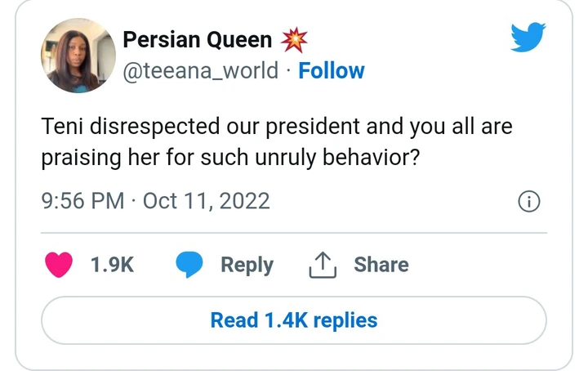Open the tweet info circle icon

point(529,202)
